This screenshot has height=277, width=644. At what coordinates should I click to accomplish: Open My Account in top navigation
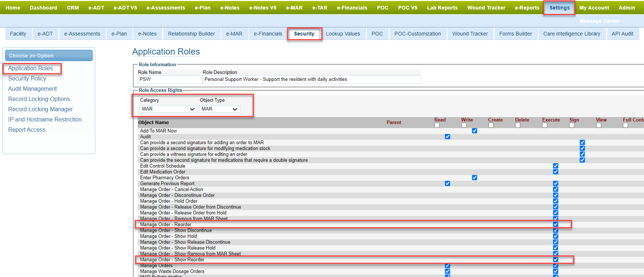click(x=594, y=8)
